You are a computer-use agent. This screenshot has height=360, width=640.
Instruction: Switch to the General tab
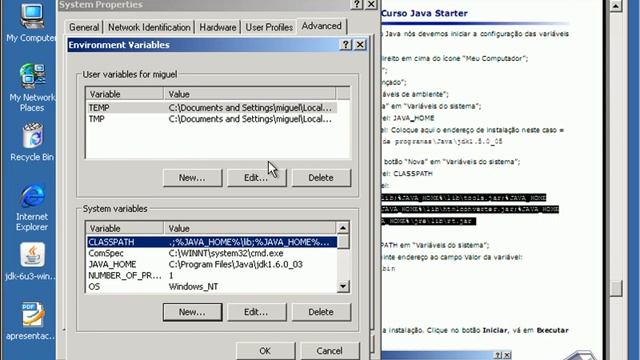coord(84,27)
